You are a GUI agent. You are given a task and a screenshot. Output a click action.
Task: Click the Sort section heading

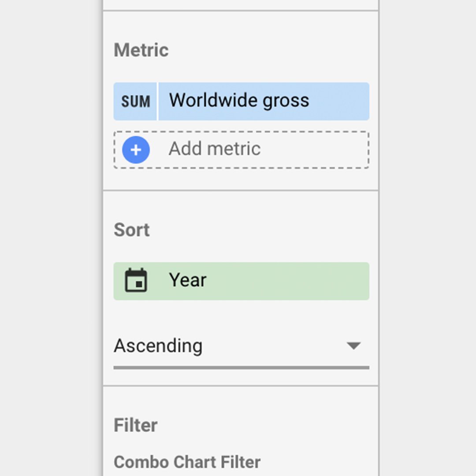132,230
